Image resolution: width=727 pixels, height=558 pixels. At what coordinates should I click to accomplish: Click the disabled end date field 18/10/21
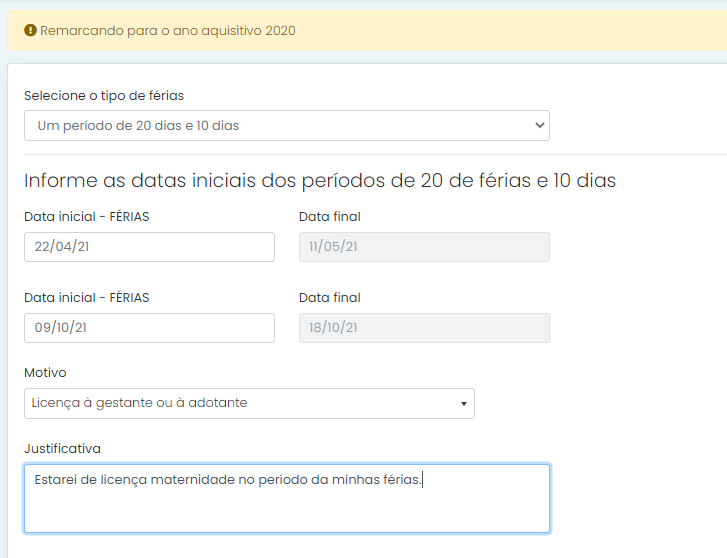424,328
